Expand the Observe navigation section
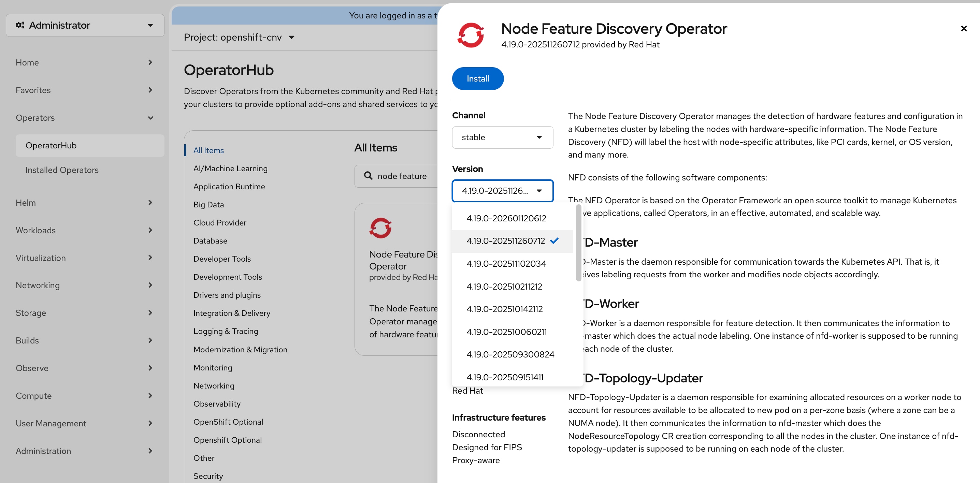980x483 pixels. pos(85,368)
